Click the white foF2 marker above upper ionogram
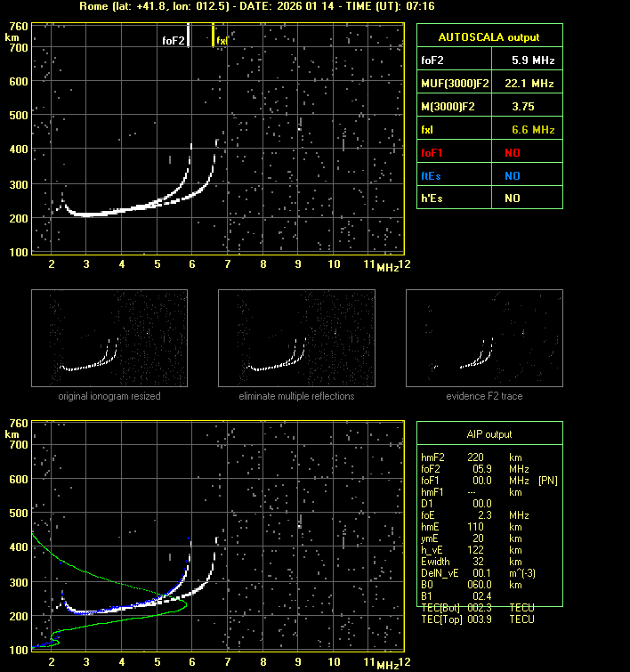 pyautogui.click(x=190, y=36)
